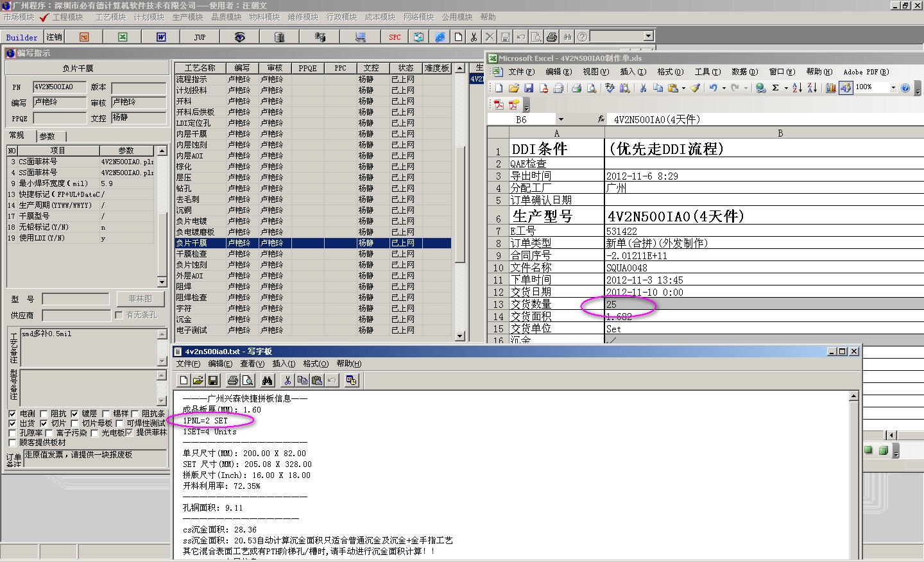924x562 pixels.
Task: Click the 菲林图 button
Action: point(140,299)
